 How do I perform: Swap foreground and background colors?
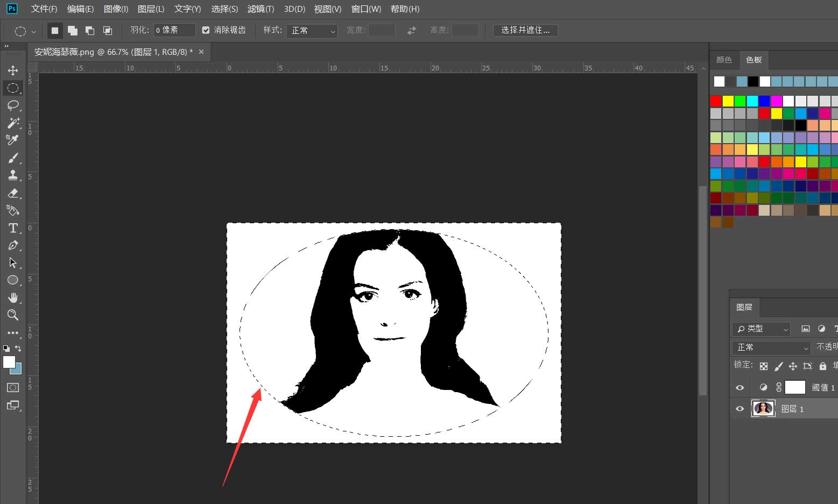point(18,349)
